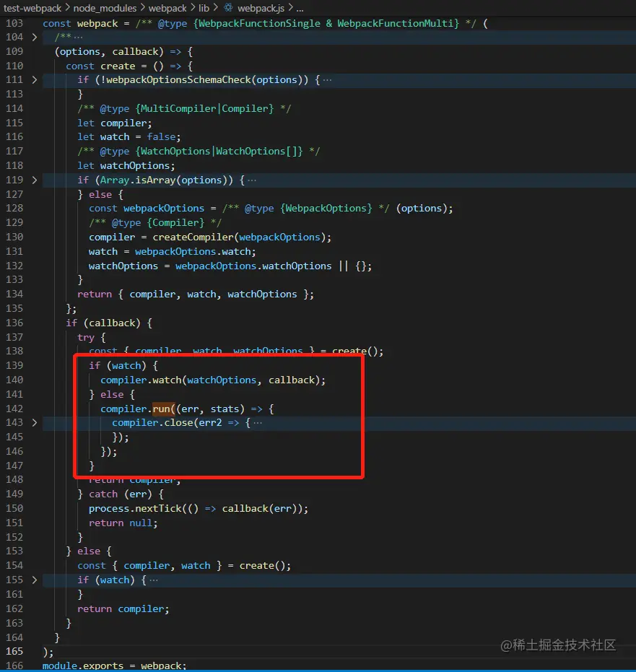Click the callback(err) call on line 150
The width and height of the screenshot is (636, 672).
pyautogui.click(x=263, y=508)
